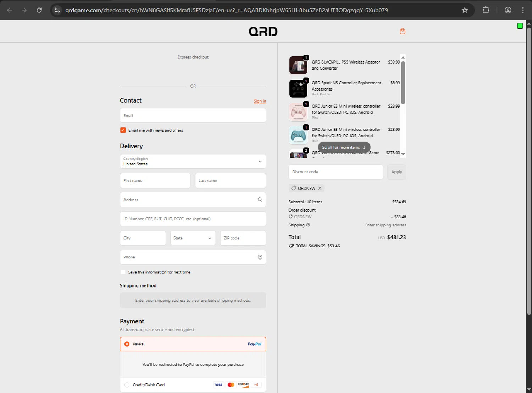The image size is (532, 393).
Task: Click address search magnifier icon
Action: (x=260, y=200)
